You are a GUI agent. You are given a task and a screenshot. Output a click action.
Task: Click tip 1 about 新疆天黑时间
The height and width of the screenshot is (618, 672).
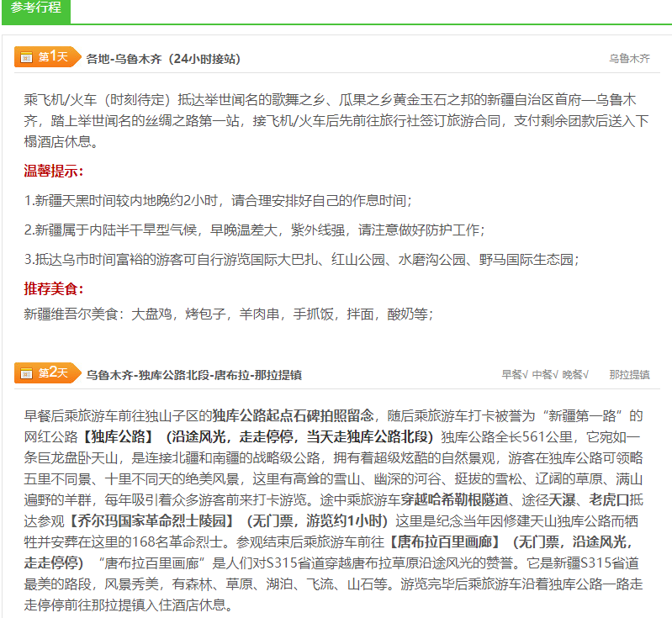(x=218, y=201)
